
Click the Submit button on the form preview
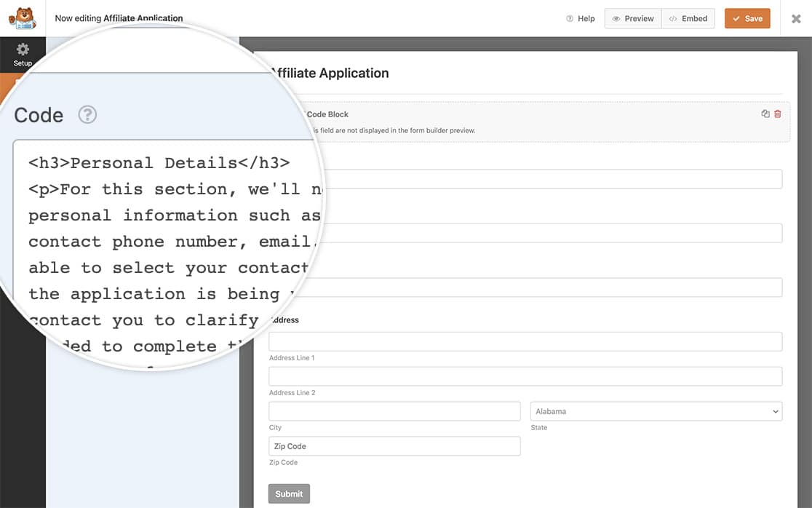(x=288, y=493)
